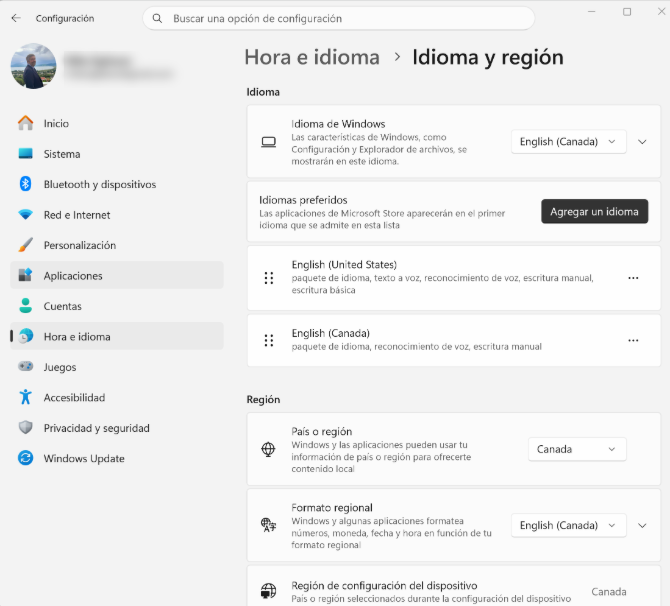Expand the Idioma de Windows card chevron
Image resolution: width=670 pixels, height=606 pixels.
[642, 142]
